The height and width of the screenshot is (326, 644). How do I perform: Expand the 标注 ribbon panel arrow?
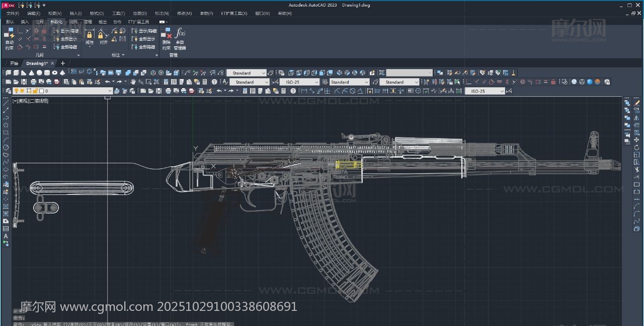pyautogui.click(x=123, y=55)
